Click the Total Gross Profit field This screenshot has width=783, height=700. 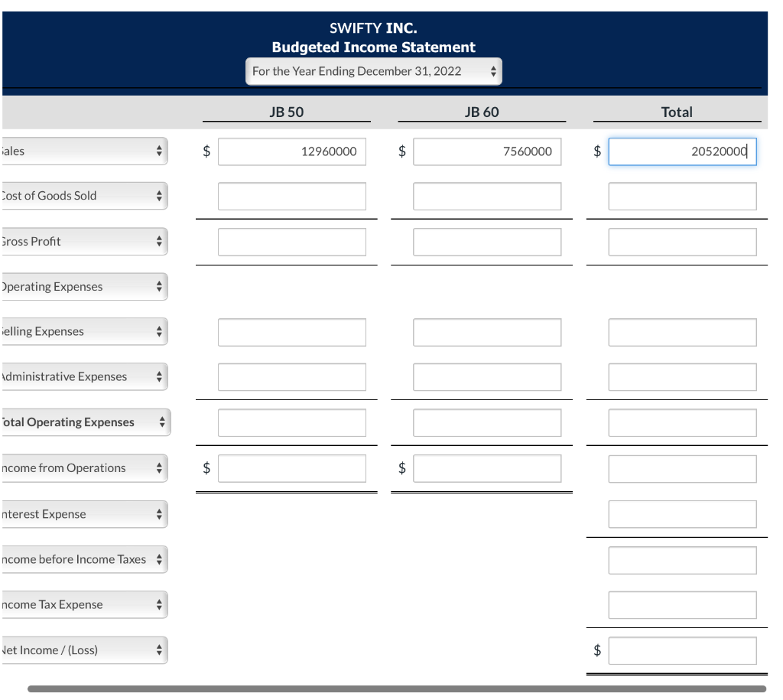pos(683,242)
